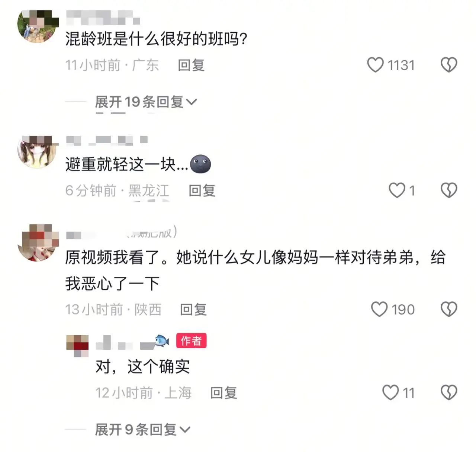Image resolution: width=476 pixels, height=452 pixels.
Task: Dislike the 混龄班 comment via broken heart
Action: tap(449, 65)
